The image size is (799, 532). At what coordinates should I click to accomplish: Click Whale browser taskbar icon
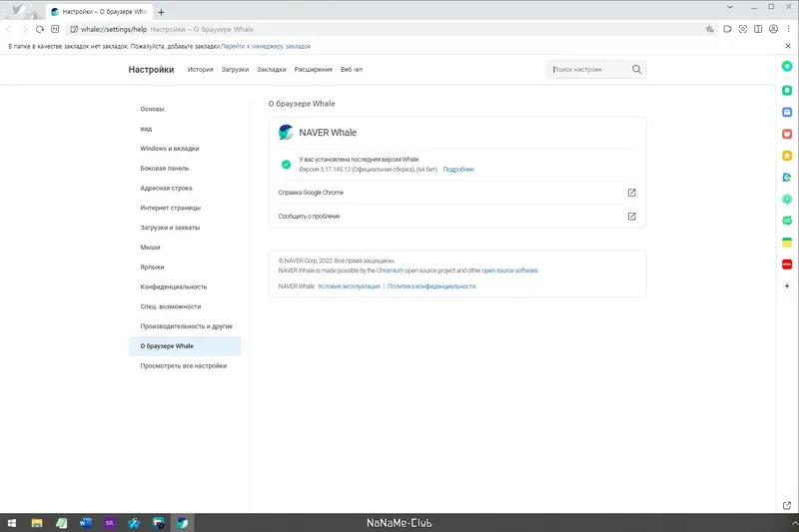tap(182, 523)
